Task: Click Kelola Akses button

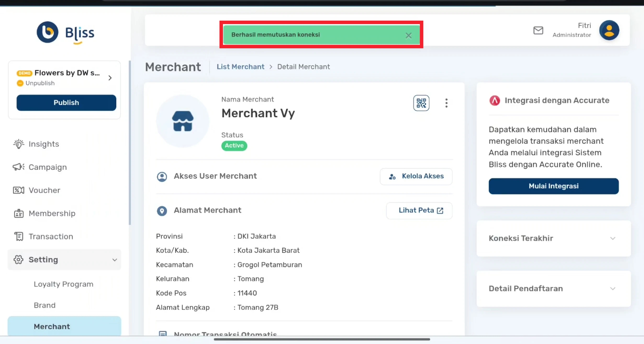Action: [x=416, y=176]
